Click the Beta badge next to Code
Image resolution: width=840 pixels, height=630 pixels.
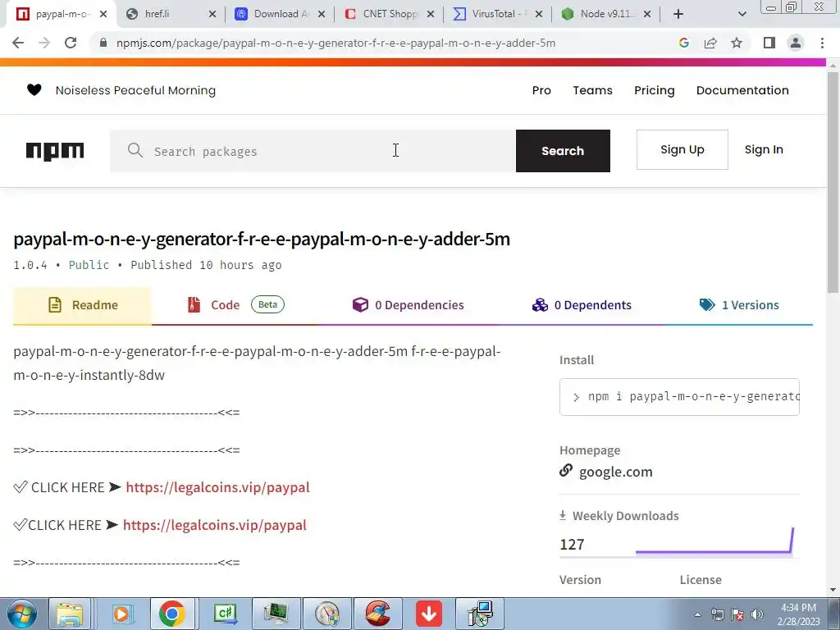268,305
